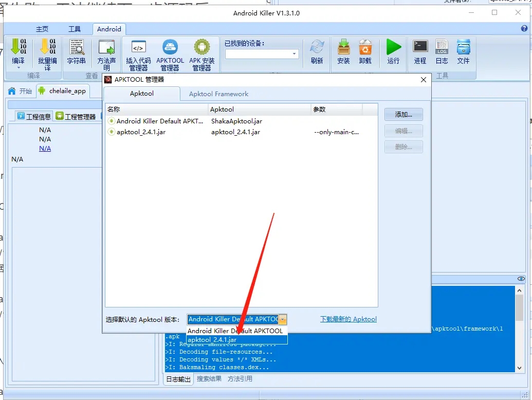Screen dimensions: 532x400
Task: Open the APK 安装管理器 icon
Action: pos(201,51)
